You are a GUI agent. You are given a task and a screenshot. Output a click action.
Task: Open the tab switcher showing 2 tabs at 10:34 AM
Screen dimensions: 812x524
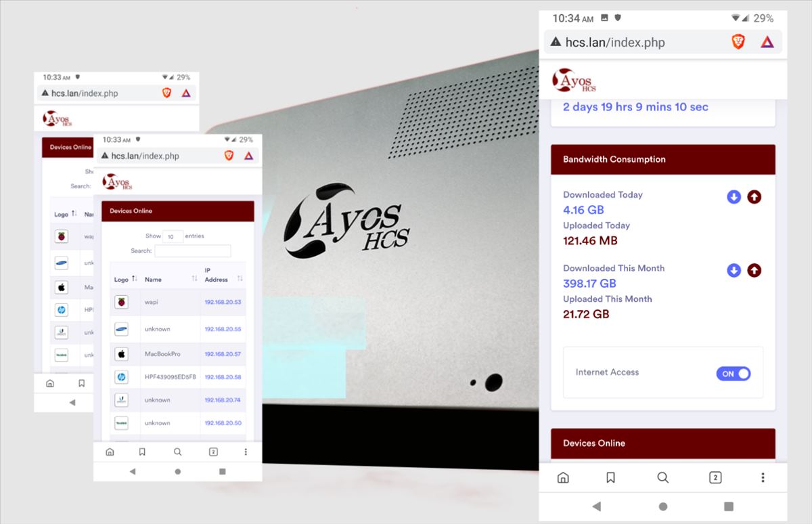715,477
